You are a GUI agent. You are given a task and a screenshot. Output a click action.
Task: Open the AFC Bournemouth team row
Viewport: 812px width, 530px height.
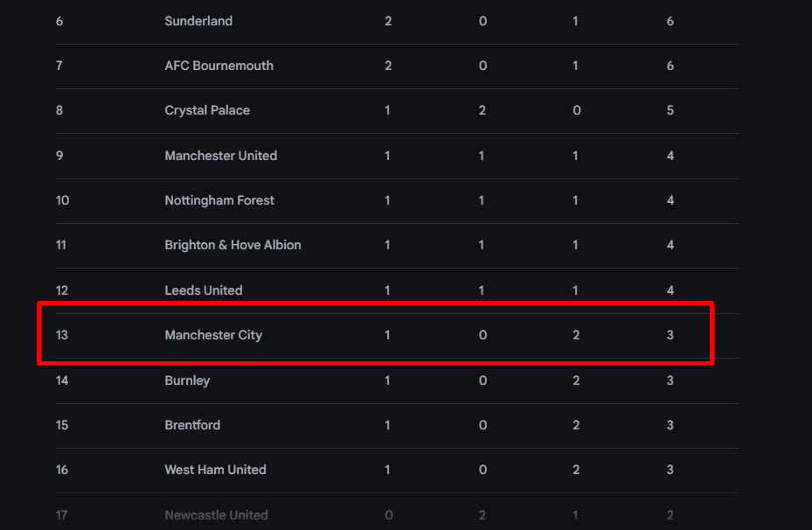(397, 66)
